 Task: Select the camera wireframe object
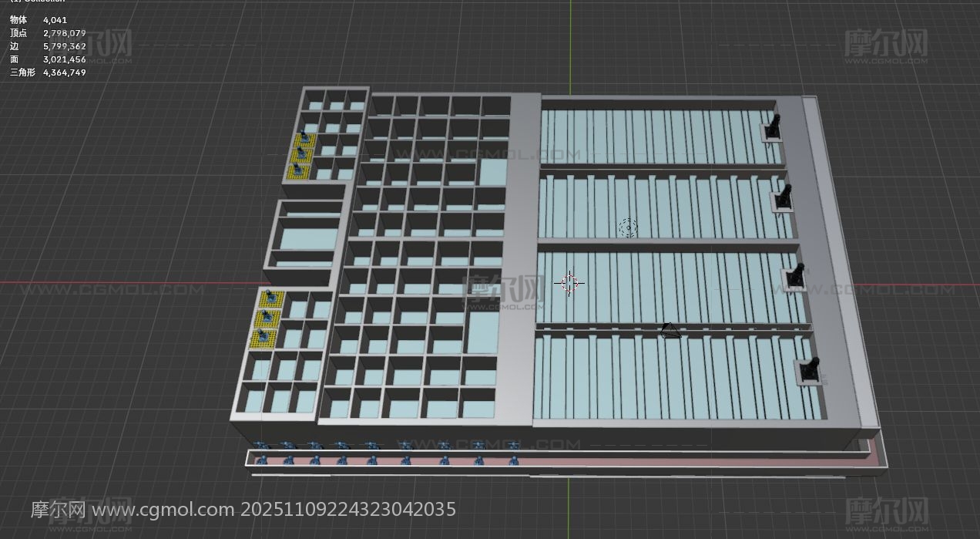tap(670, 331)
